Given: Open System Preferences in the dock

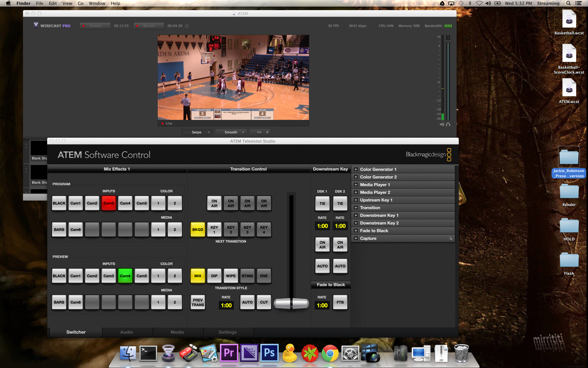Looking at the screenshot, I should (350, 353).
